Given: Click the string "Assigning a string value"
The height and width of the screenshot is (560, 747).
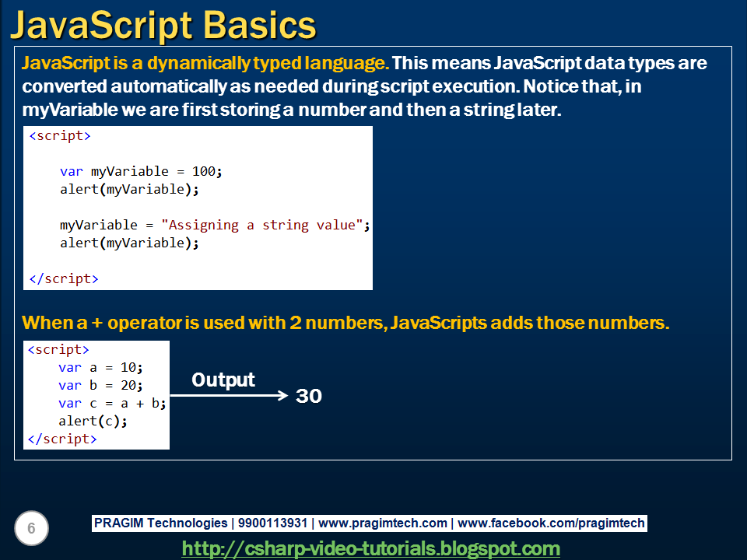Looking at the screenshot, I should click(262, 225).
